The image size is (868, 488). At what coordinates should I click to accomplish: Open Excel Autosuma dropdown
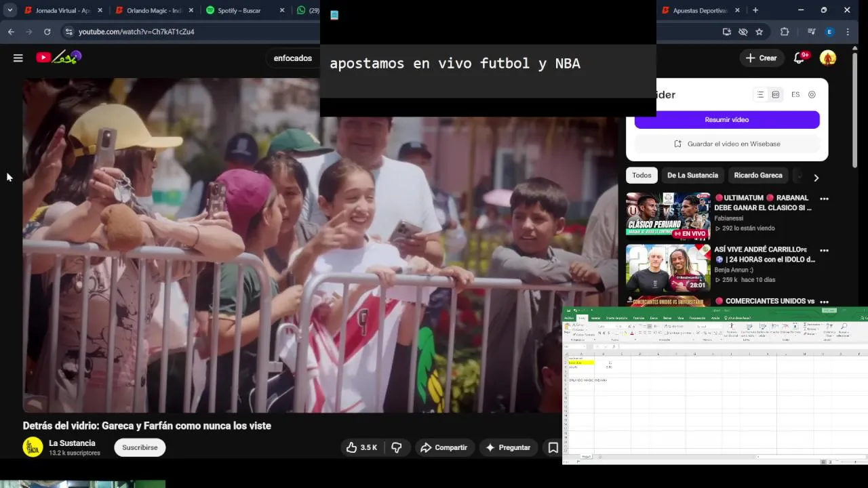click(x=821, y=324)
